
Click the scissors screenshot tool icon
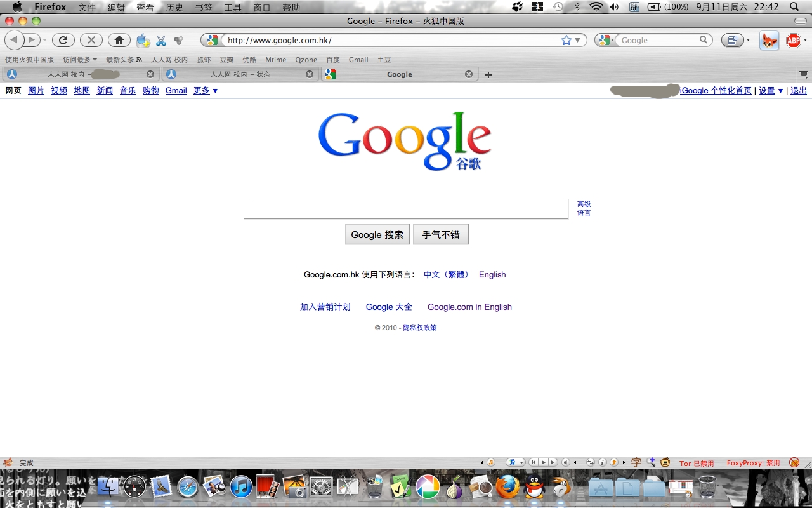[x=161, y=41]
